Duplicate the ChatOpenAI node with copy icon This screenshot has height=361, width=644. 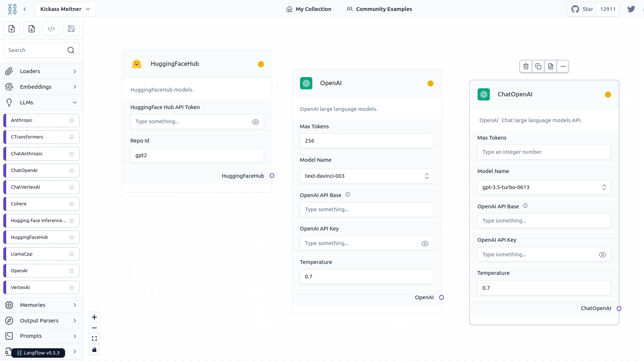click(x=538, y=66)
